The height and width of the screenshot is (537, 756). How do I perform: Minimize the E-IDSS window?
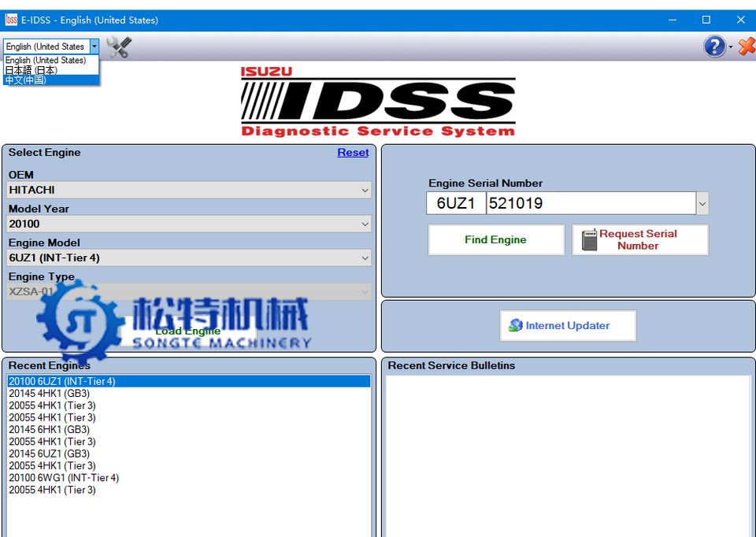click(672, 20)
